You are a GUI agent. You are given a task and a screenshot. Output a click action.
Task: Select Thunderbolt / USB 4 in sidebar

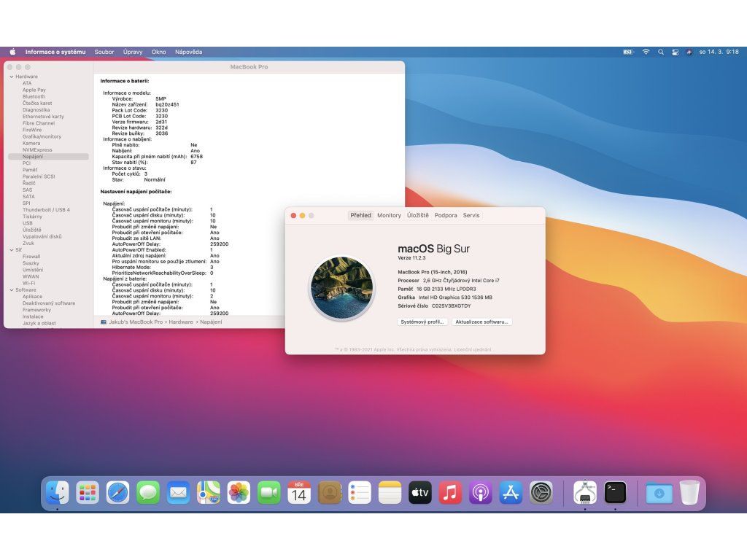(x=46, y=210)
